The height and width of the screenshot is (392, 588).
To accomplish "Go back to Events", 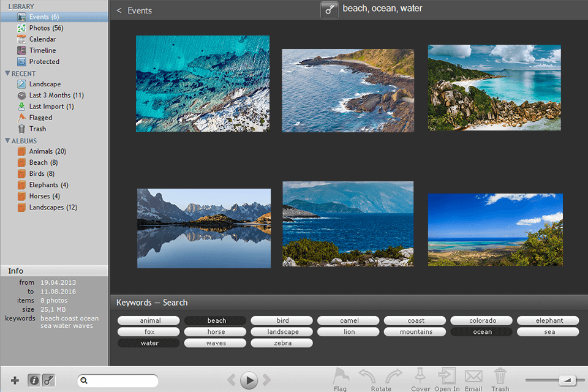I will click(134, 10).
